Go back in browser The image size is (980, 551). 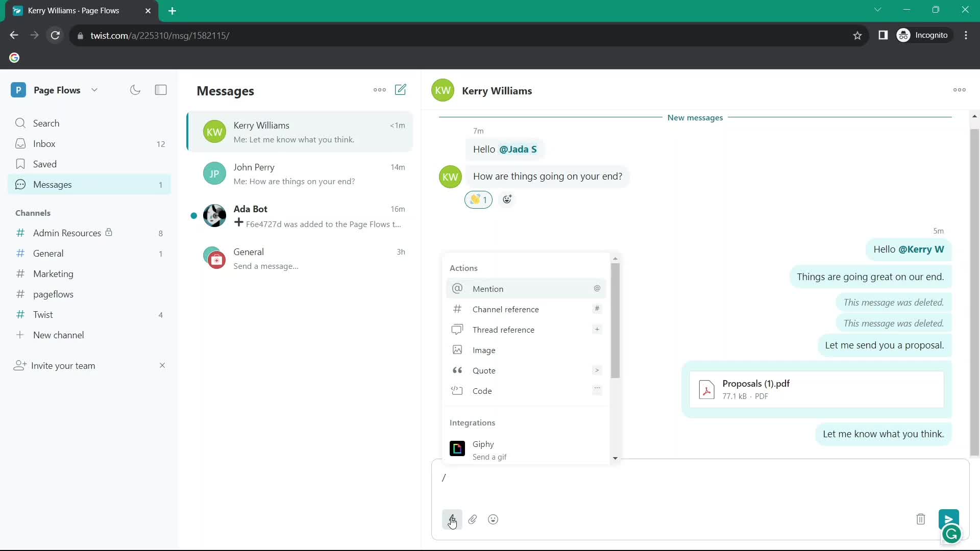click(14, 35)
